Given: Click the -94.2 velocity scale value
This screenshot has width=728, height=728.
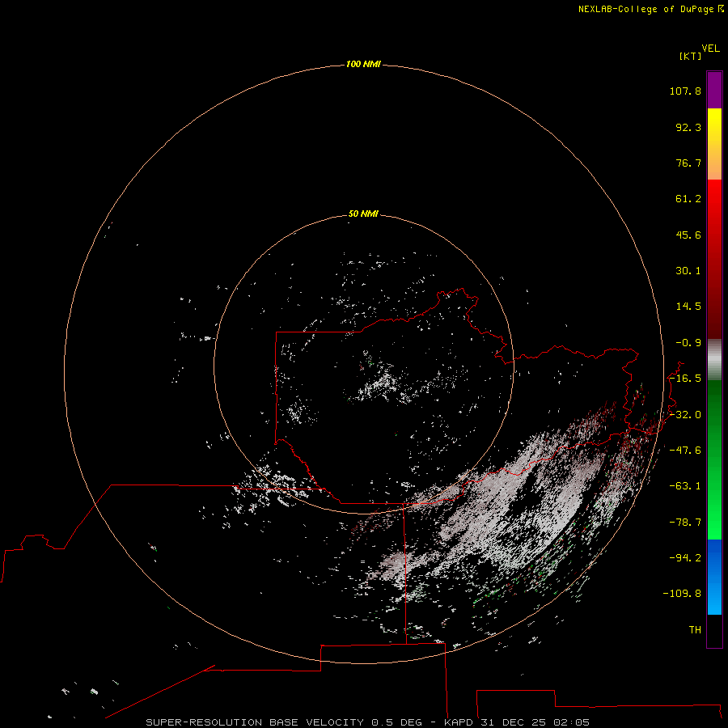Looking at the screenshot, I should click(685, 558).
